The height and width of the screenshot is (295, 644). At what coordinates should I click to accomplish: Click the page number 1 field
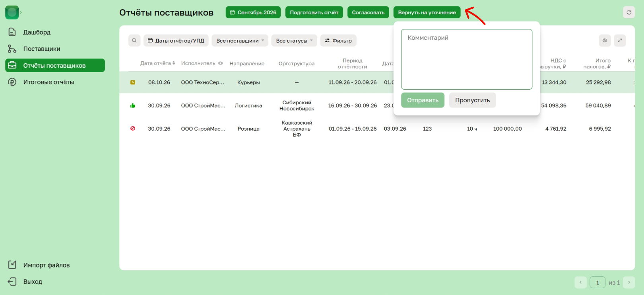(x=597, y=283)
